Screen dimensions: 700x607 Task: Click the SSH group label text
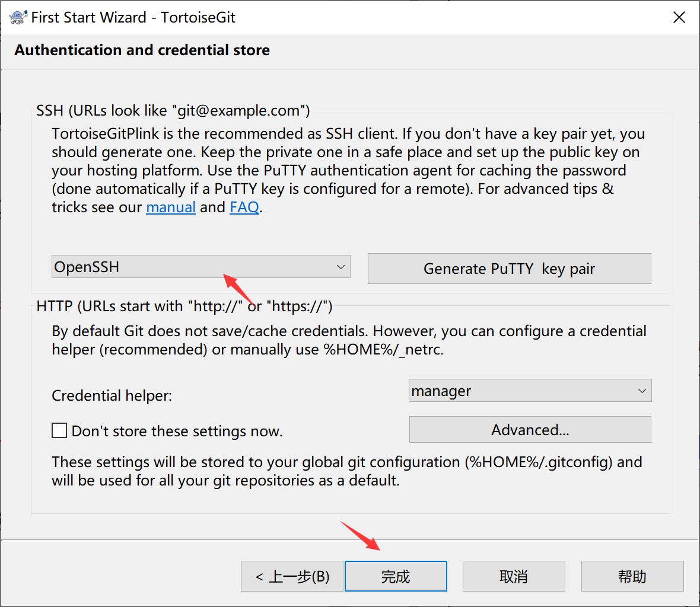click(173, 110)
